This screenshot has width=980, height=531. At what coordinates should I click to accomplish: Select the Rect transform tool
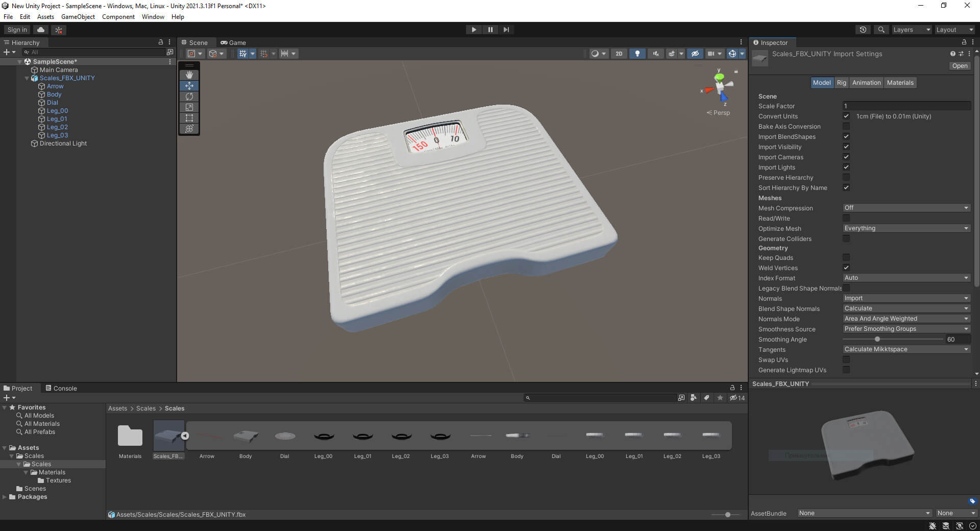[189, 118]
